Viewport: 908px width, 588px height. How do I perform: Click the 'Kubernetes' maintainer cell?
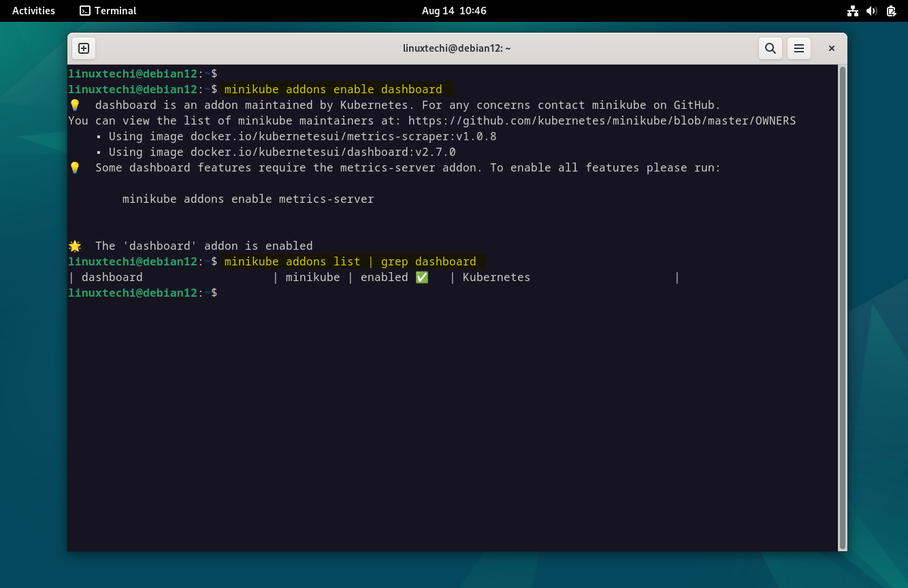pos(496,277)
